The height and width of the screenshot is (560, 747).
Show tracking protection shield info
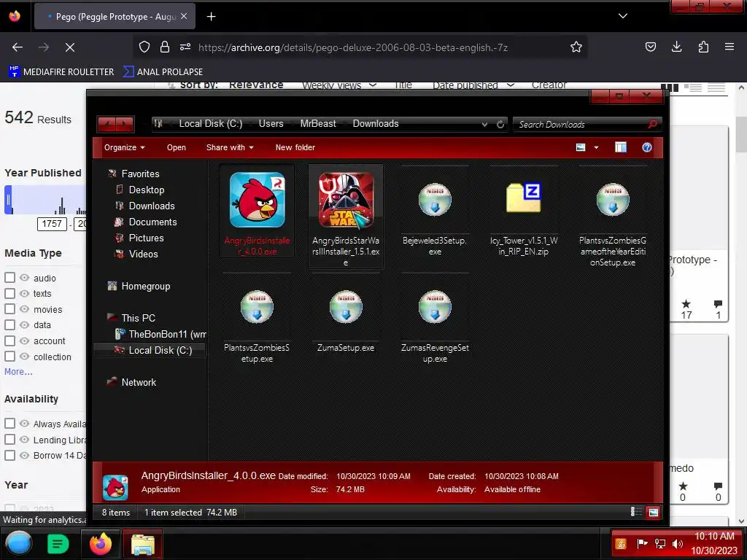144,47
